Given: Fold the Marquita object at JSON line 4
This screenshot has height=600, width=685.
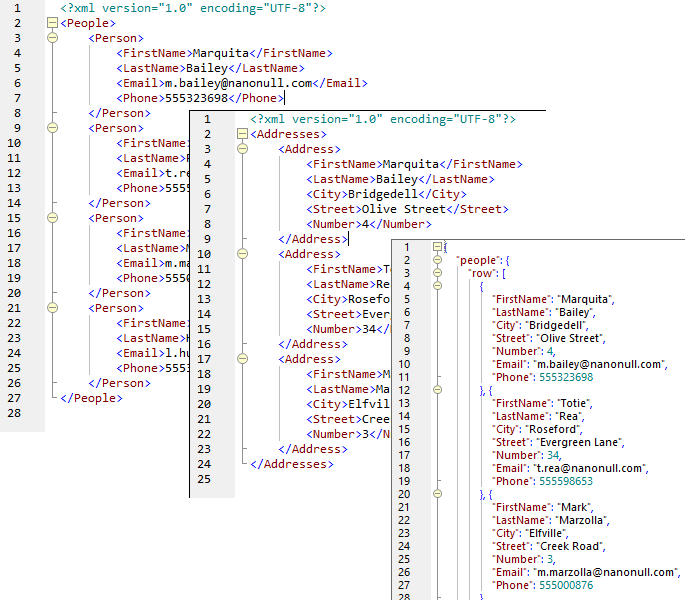Looking at the screenshot, I should coord(438,286).
